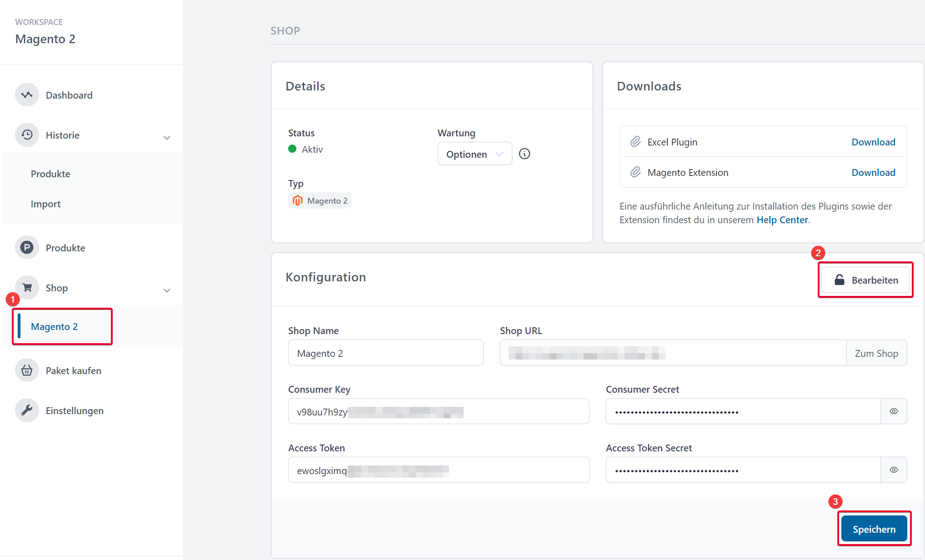Reveal the Access Token Secret value
This screenshot has height=560, width=925.
coord(894,470)
